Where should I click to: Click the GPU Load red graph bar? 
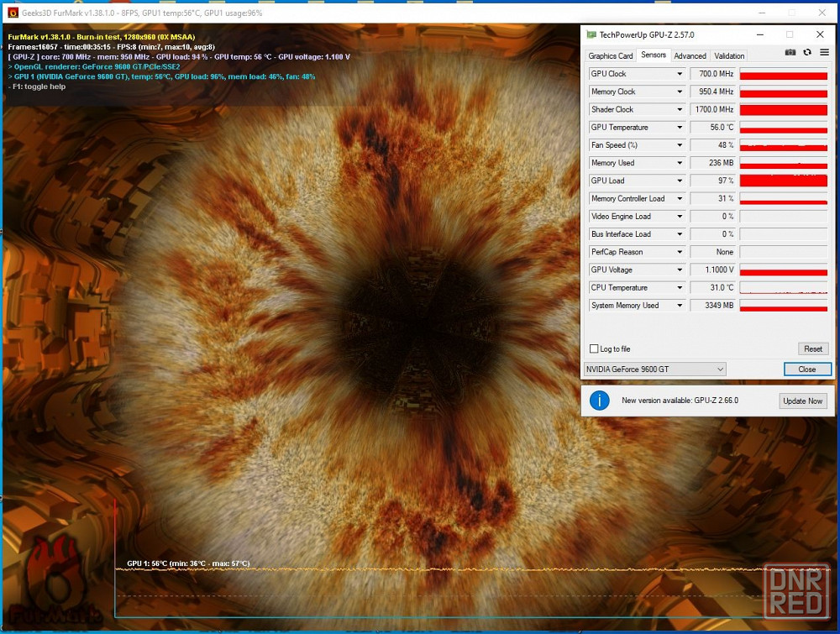[x=783, y=181]
